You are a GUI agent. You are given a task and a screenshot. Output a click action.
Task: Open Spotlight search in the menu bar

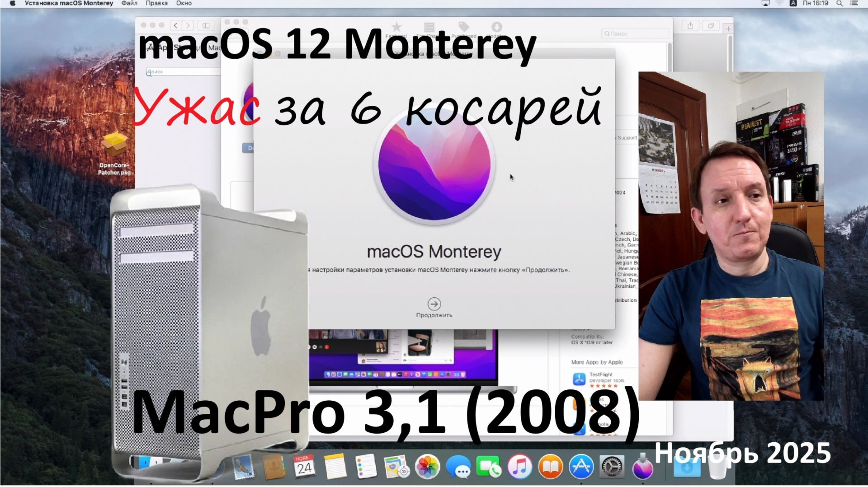pyautogui.click(x=840, y=3)
